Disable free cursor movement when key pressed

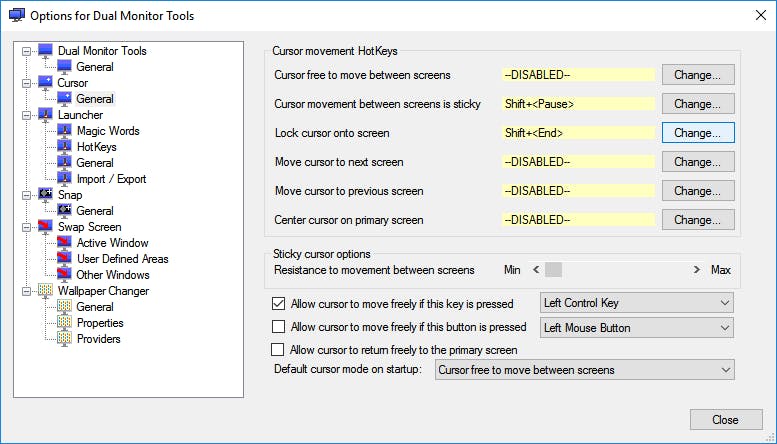point(279,303)
